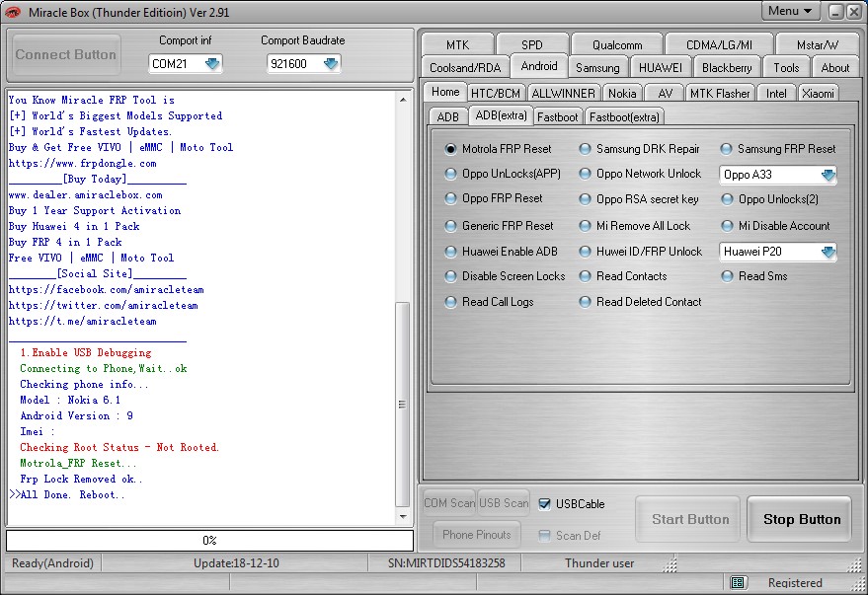Open the COM21 port dropdown arrow
Viewport: 868px width, 595px height.
(212, 63)
